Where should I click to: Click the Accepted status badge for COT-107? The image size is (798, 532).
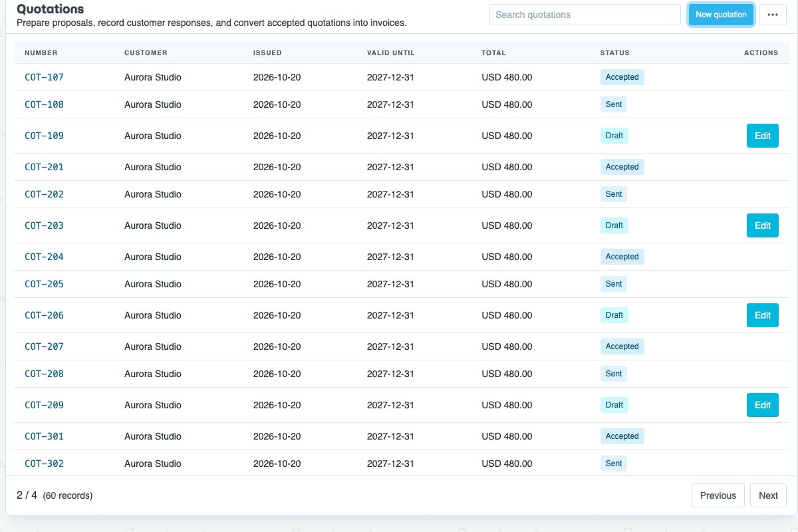pos(622,77)
